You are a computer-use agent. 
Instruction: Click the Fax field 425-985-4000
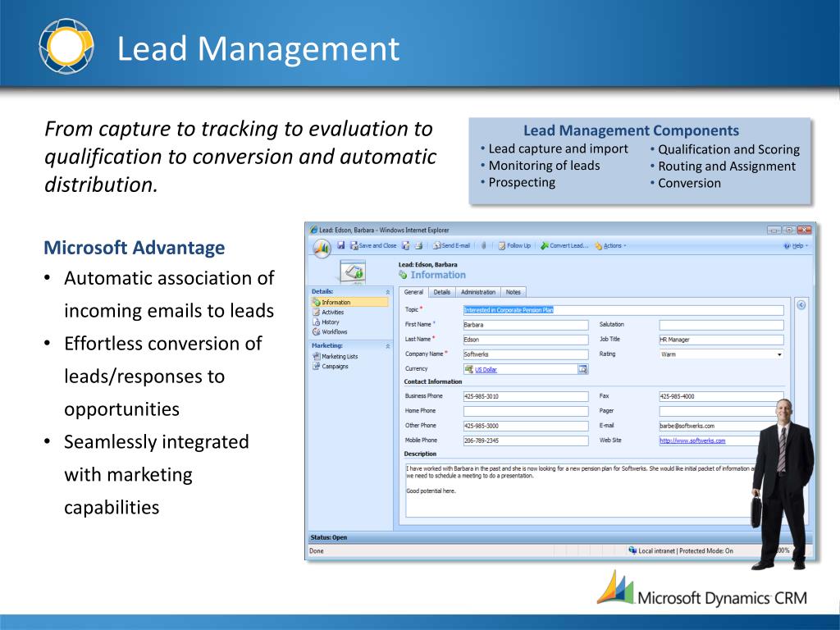[721, 396]
